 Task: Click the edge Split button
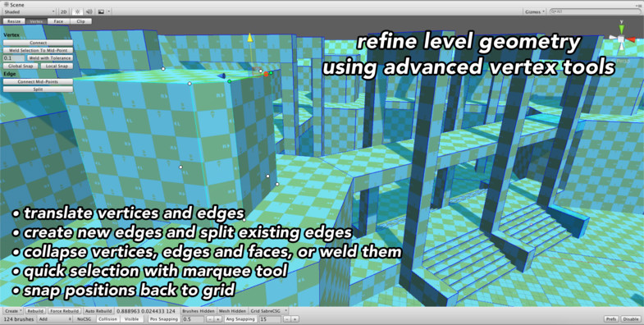click(x=39, y=89)
